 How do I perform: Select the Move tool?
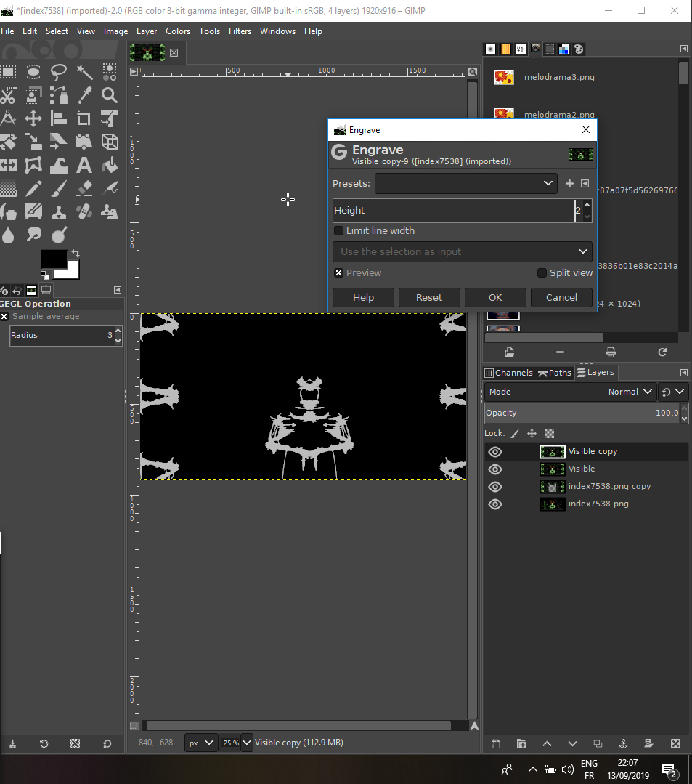point(33,119)
